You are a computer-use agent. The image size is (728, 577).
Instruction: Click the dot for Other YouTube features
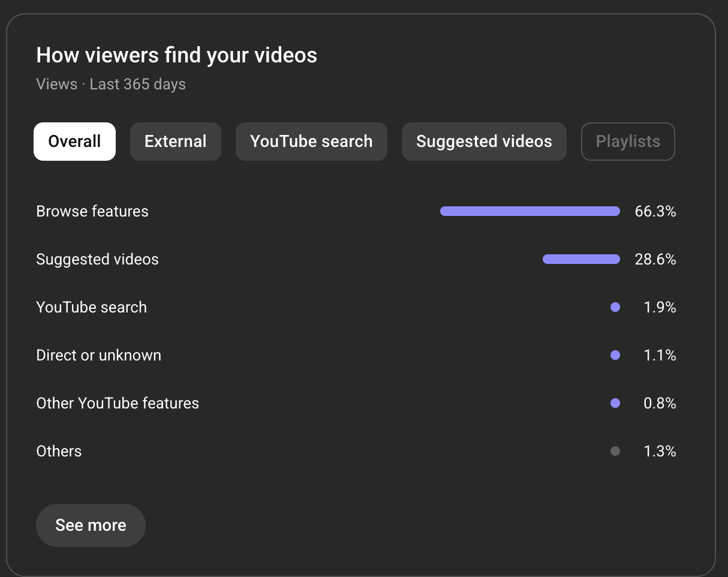615,403
